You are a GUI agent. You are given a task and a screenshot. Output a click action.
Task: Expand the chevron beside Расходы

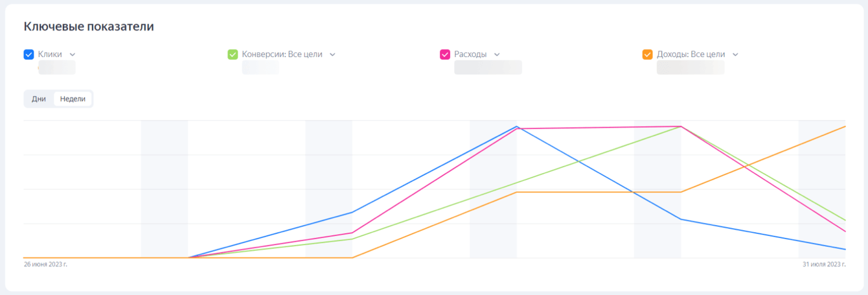tap(497, 54)
